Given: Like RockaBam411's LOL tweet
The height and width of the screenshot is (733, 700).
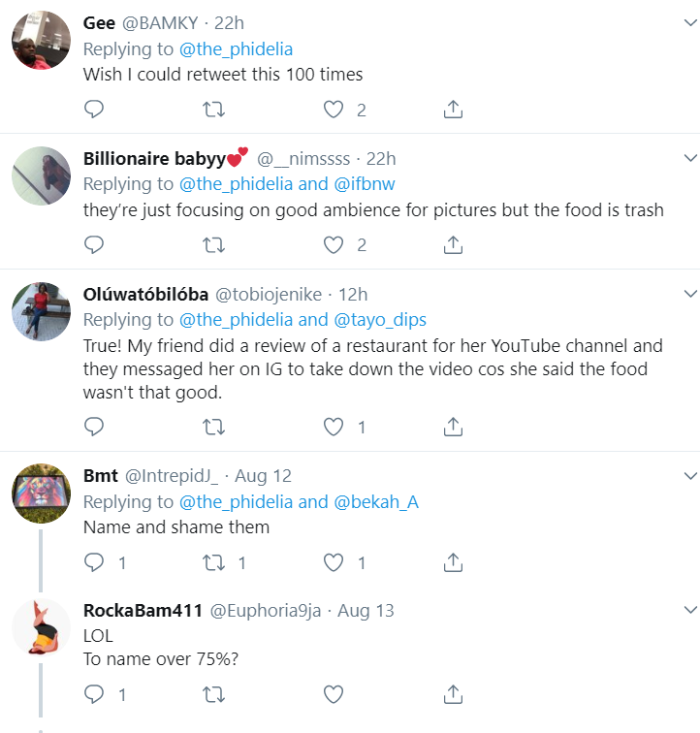Looking at the screenshot, I should (334, 693).
